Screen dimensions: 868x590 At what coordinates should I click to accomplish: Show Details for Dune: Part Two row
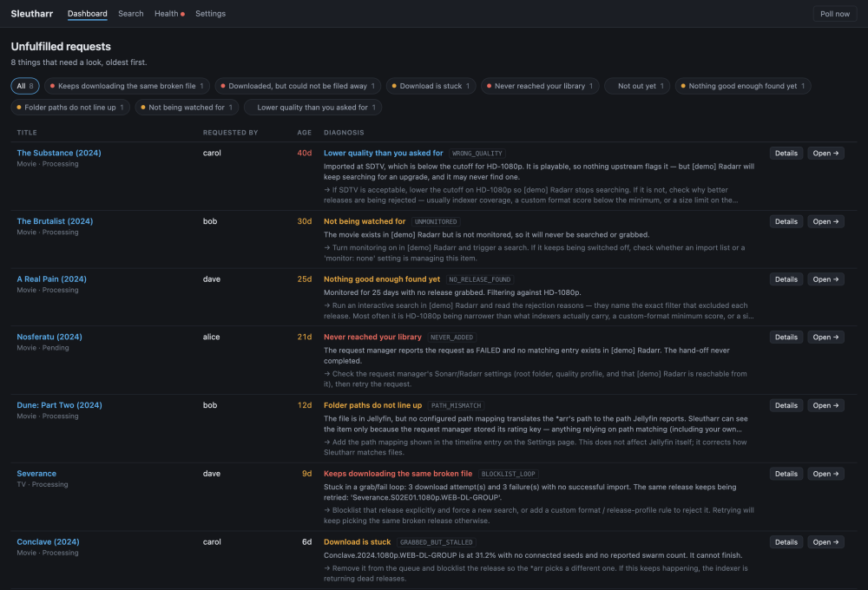[x=786, y=406]
